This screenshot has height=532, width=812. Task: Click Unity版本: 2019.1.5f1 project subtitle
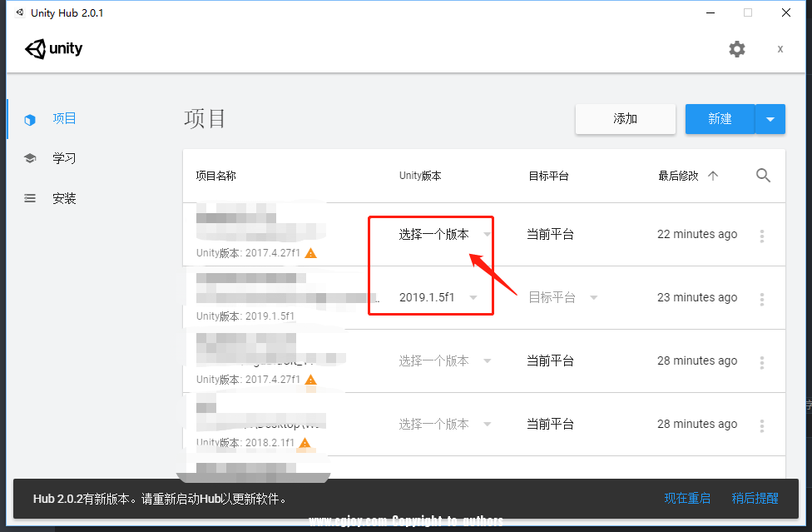coord(245,316)
